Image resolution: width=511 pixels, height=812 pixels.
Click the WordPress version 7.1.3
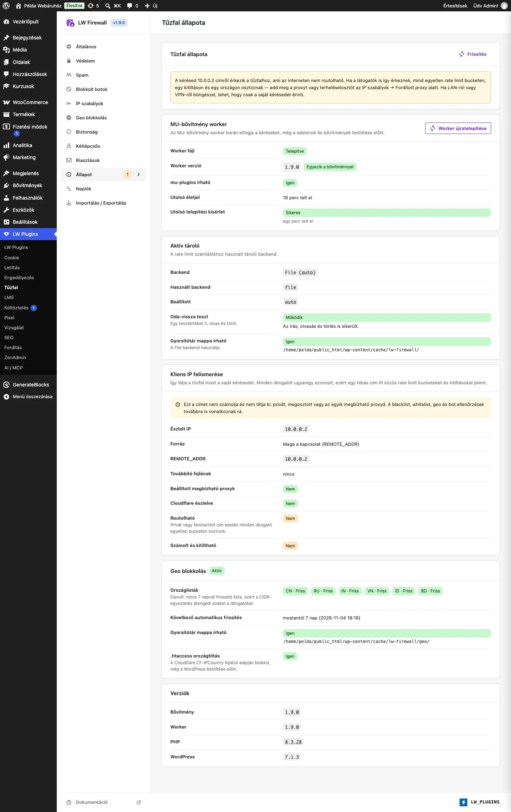point(292,757)
